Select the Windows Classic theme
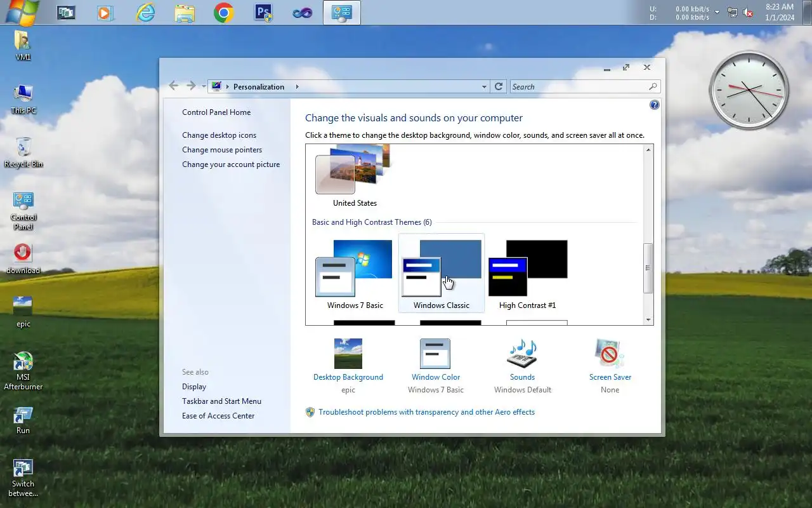812x508 pixels. tap(441, 274)
